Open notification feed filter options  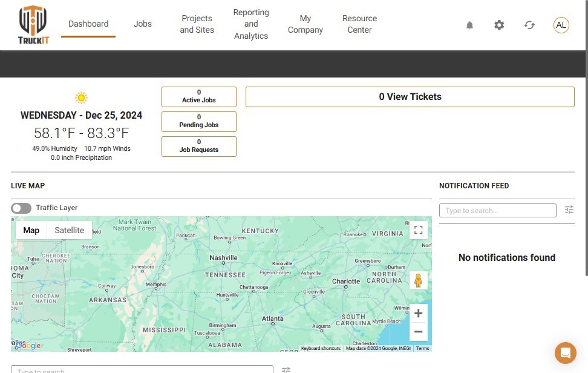click(x=569, y=210)
